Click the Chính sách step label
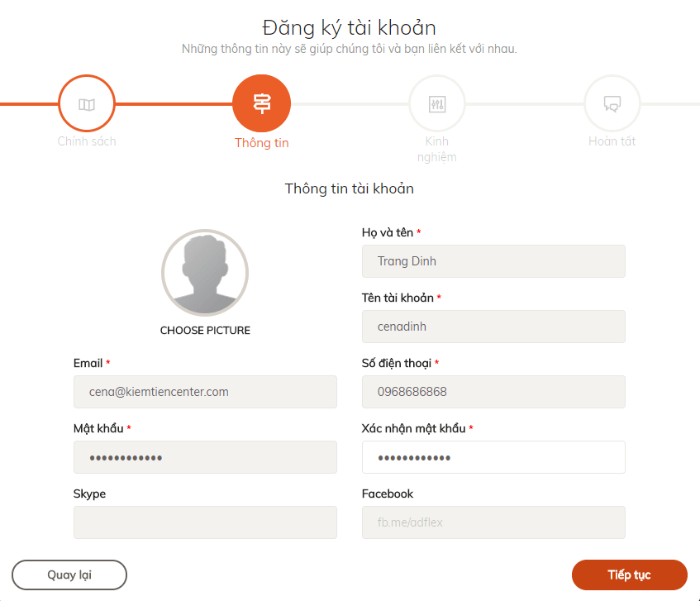This screenshot has width=700, height=601. tap(87, 141)
